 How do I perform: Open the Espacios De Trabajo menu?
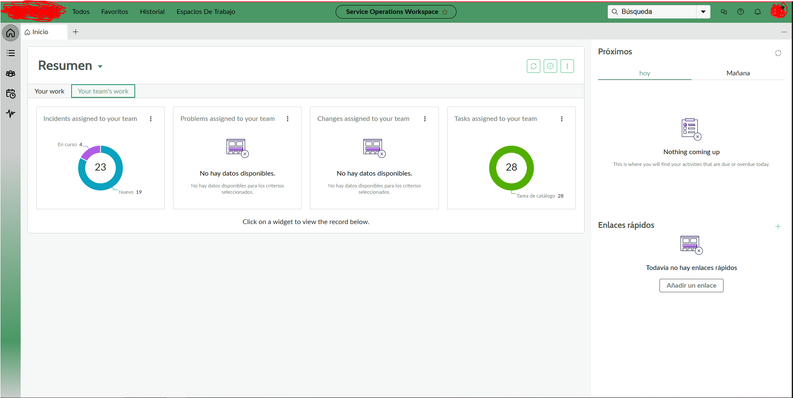(x=206, y=12)
